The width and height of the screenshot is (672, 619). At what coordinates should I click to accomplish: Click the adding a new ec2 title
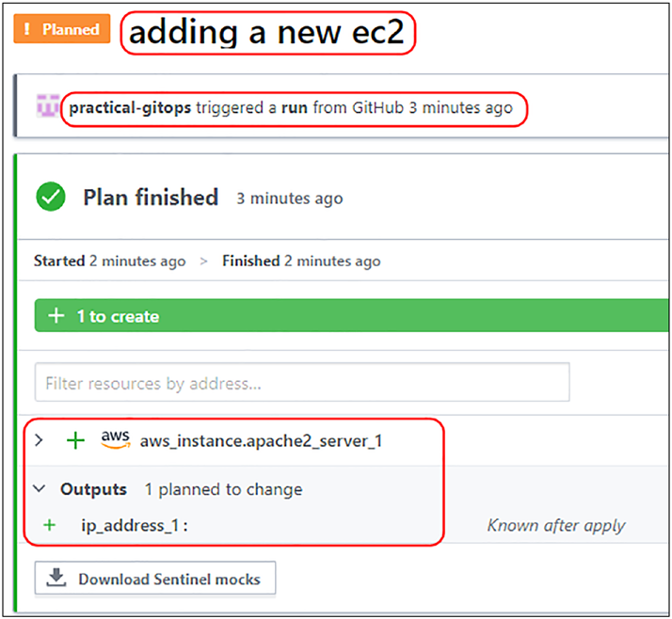coord(266,33)
